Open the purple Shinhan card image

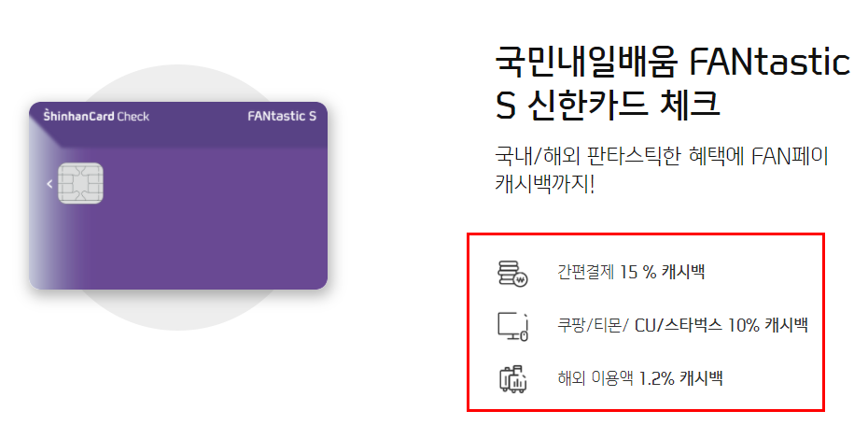pos(178,195)
